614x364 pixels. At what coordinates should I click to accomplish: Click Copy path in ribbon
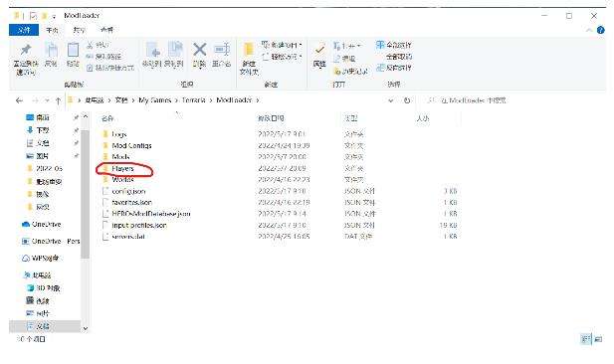[x=104, y=57]
